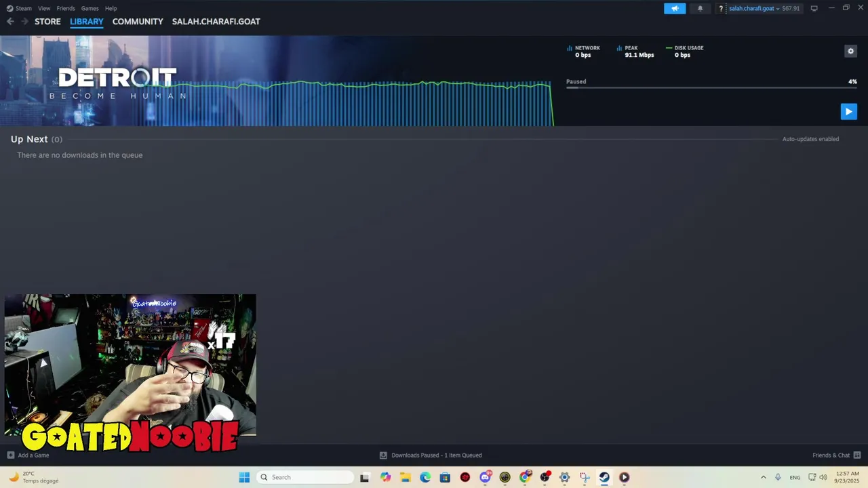Open Steam notifications bell

click(700, 8)
